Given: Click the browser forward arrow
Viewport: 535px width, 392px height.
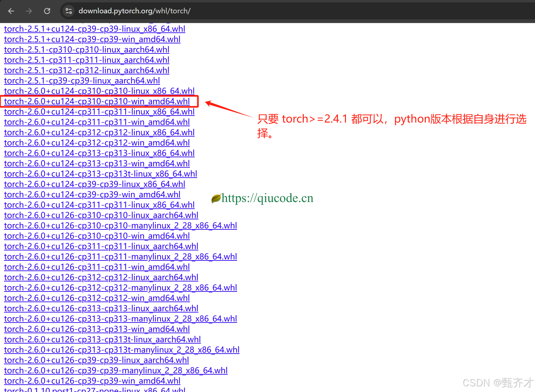Looking at the screenshot, I should pyautogui.click(x=29, y=11).
